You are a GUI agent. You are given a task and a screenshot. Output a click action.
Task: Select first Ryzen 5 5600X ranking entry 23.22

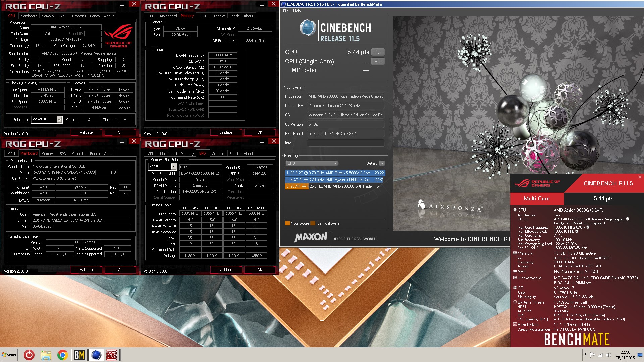tap(335, 173)
